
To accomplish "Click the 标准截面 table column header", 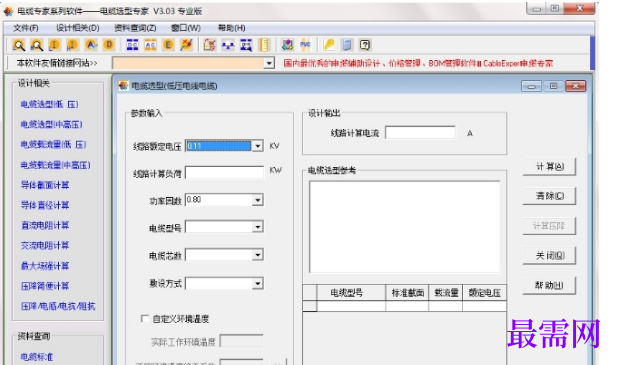I will [407, 293].
